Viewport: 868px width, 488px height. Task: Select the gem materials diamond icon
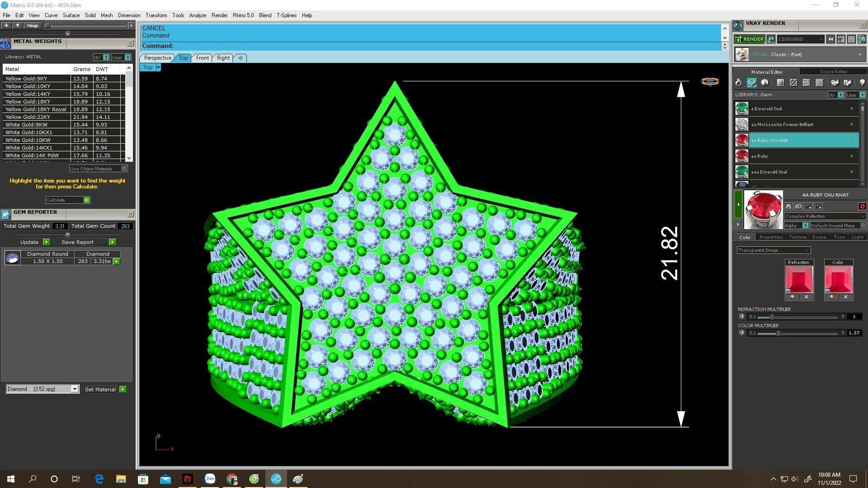click(751, 83)
